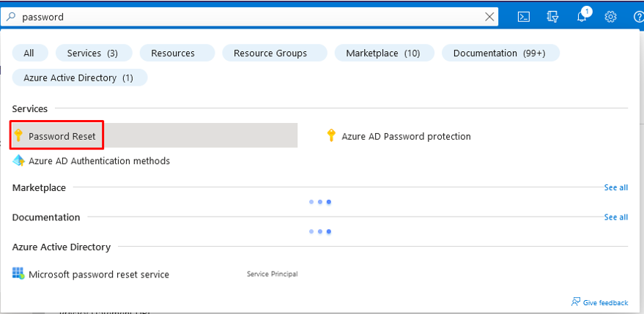Filter results by Marketplace (10)
Screen dimensions: 644x314
tap(383, 53)
